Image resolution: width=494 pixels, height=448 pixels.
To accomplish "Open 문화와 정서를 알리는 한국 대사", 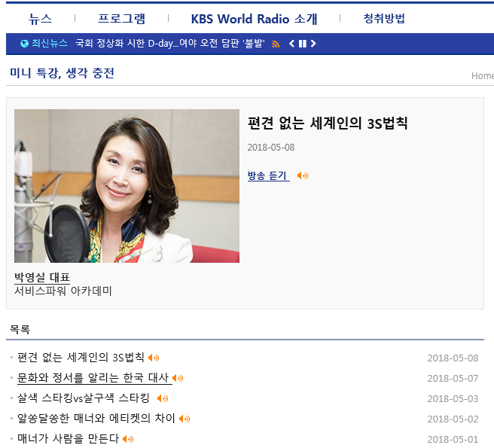I will coord(95,378).
